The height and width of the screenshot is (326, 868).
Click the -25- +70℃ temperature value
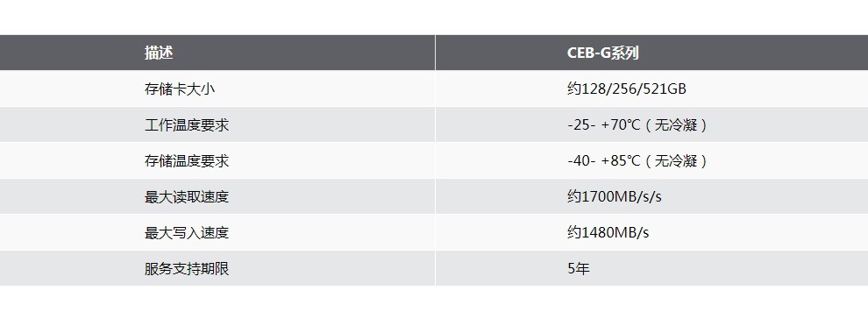(604, 124)
